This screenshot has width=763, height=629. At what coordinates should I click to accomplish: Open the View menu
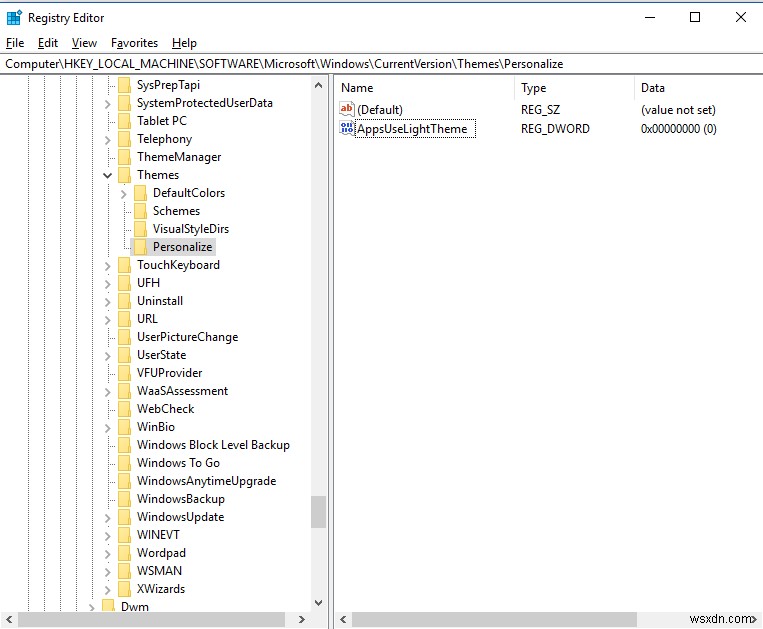pos(84,43)
